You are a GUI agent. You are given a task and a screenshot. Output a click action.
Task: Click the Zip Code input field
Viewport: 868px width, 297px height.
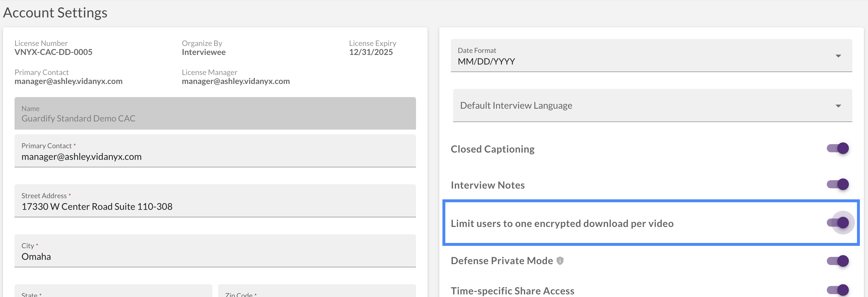point(317,293)
